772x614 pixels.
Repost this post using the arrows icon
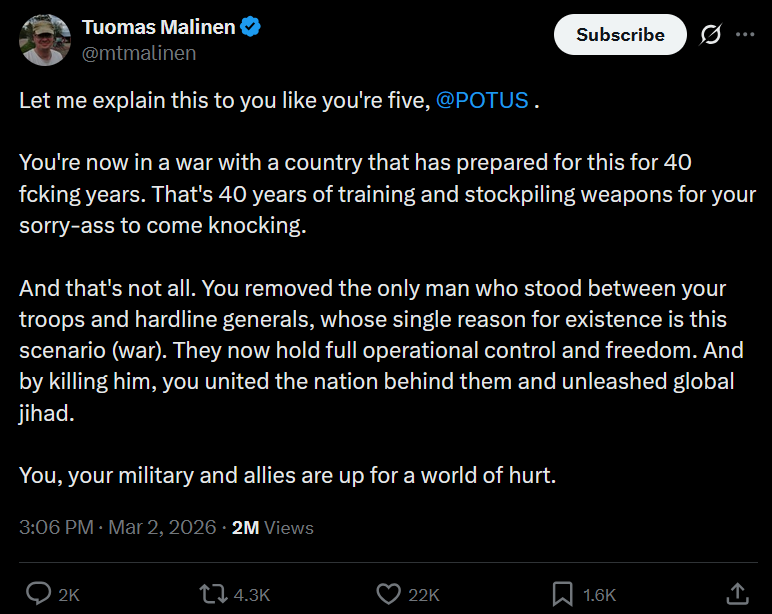(213, 593)
